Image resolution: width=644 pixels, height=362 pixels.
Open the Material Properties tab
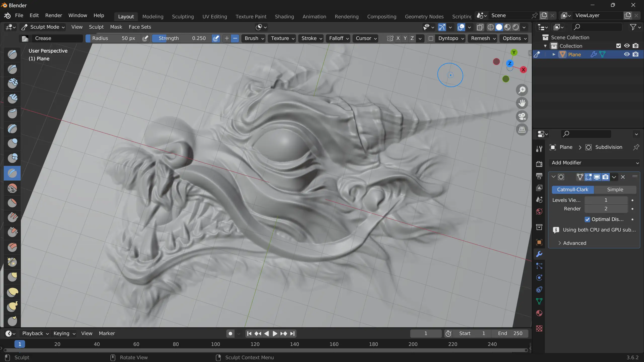[539, 313]
